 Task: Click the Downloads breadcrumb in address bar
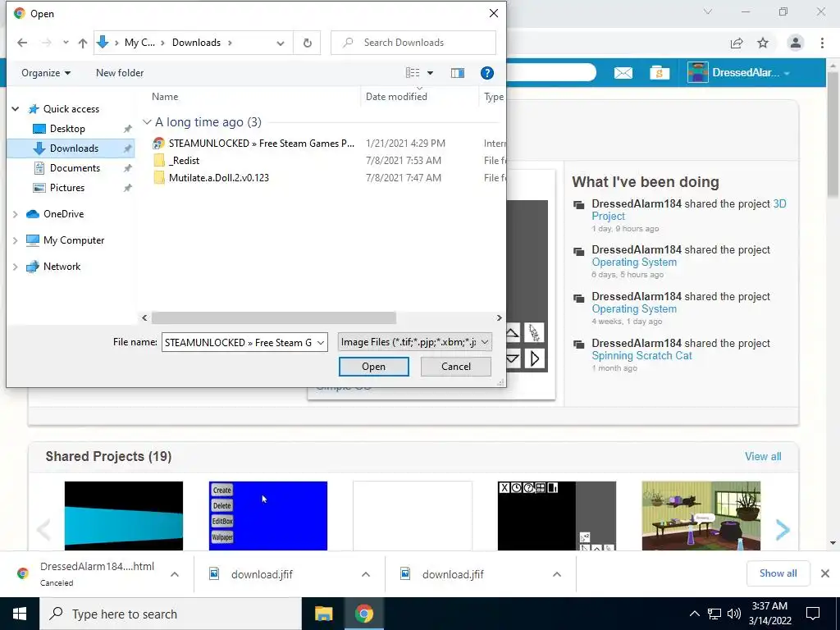[x=196, y=43]
